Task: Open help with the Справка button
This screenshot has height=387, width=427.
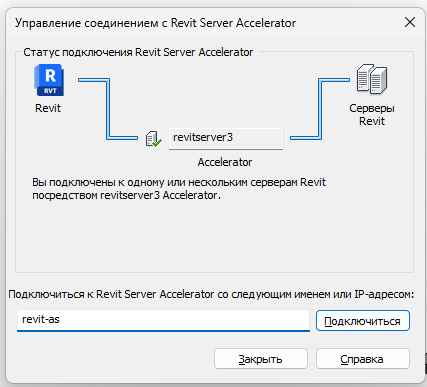Action: coord(363,359)
